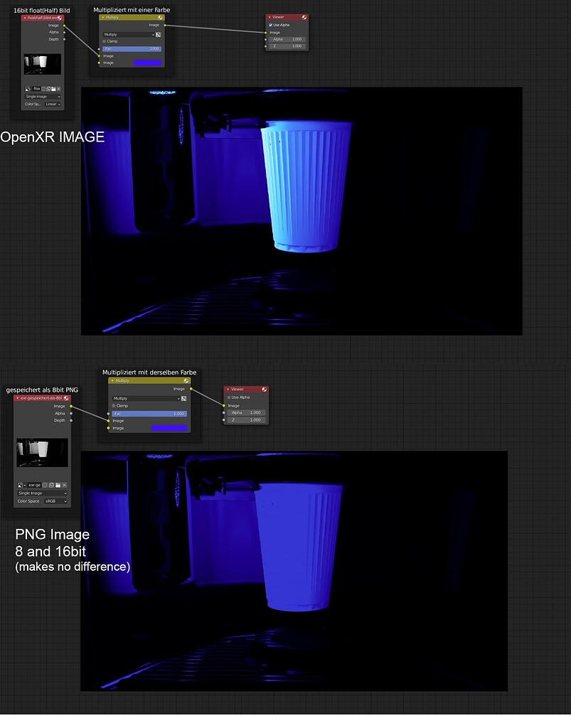Open the folder icon on float(half)16bit.exr node
The image size is (571, 728).
point(53,89)
